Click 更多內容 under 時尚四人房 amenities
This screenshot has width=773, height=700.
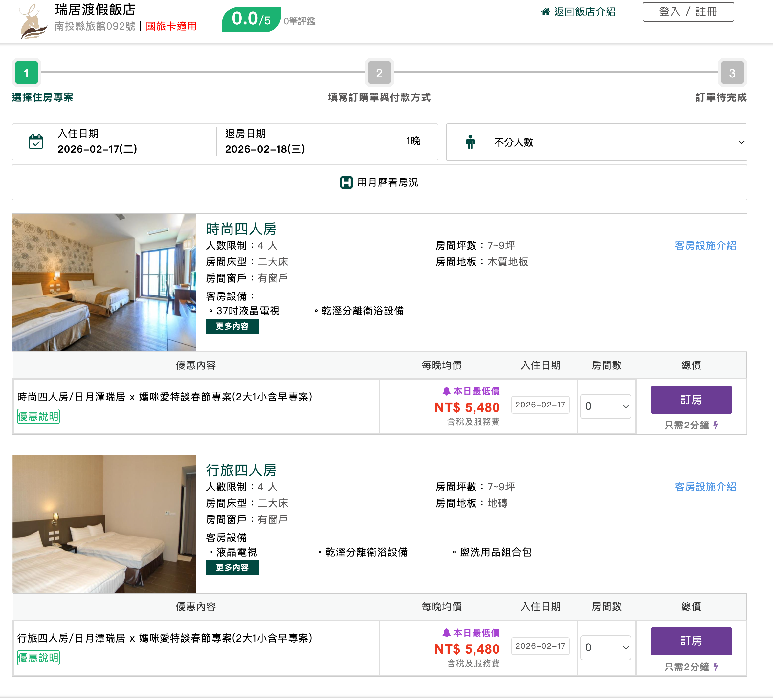[x=232, y=326]
